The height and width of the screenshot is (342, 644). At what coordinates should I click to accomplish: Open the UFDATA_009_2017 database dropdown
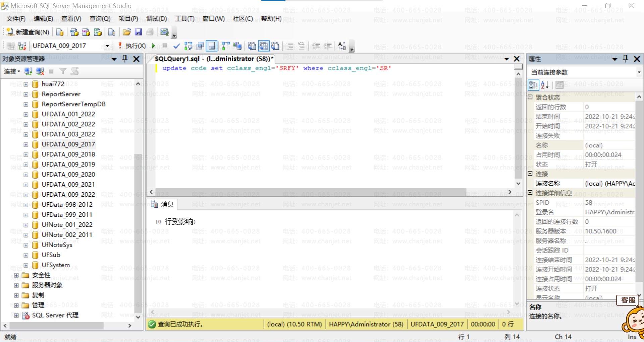click(x=107, y=46)
